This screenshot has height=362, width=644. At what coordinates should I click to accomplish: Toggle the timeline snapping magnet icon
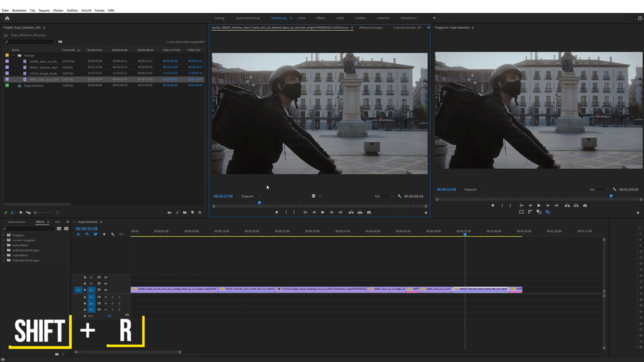click(x=87, y=235)
